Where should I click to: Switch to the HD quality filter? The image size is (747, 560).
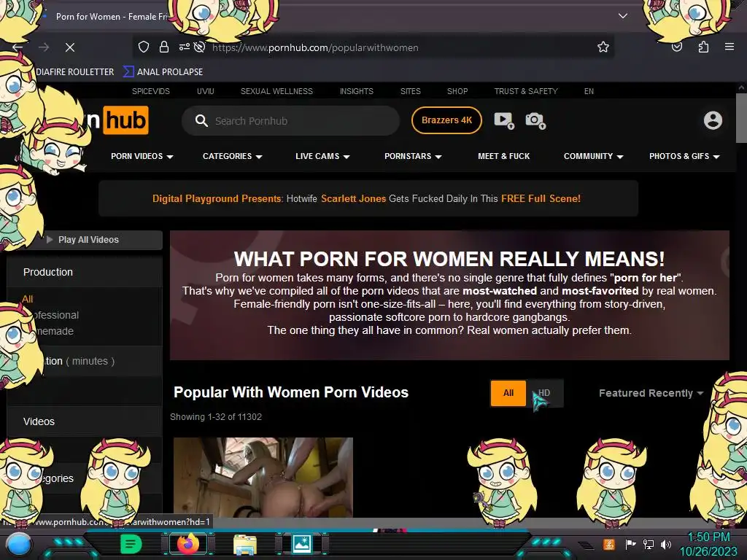544,393
